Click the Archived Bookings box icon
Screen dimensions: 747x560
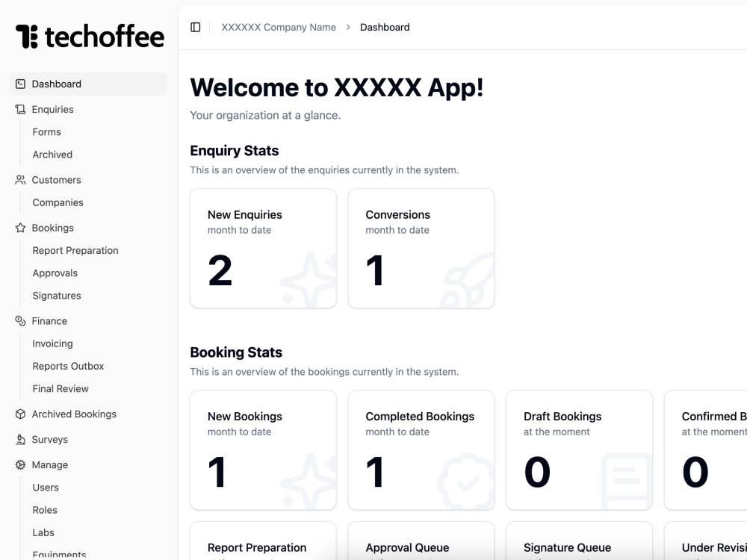click(20, 414)
